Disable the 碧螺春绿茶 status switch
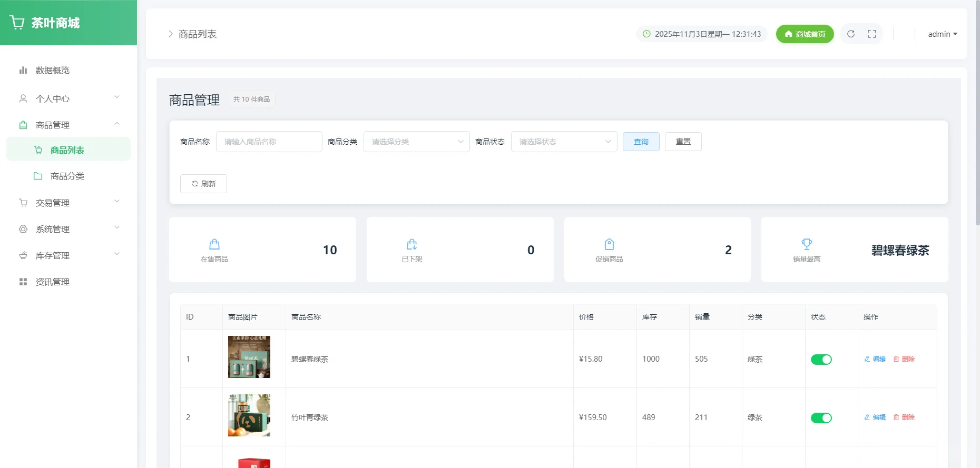Image resolution: width=980 pixels, height=468 pixels. click(x=821, y=360)
